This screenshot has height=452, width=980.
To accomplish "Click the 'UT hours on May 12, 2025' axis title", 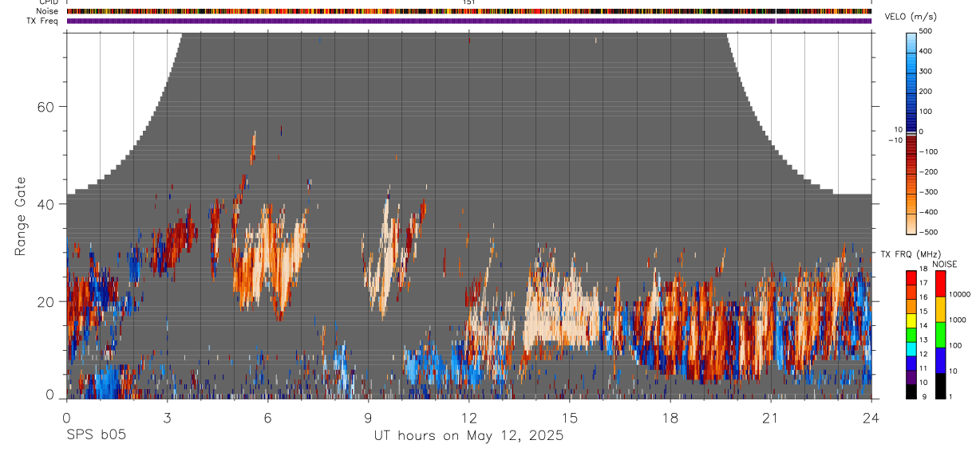I will coord(468,436).
